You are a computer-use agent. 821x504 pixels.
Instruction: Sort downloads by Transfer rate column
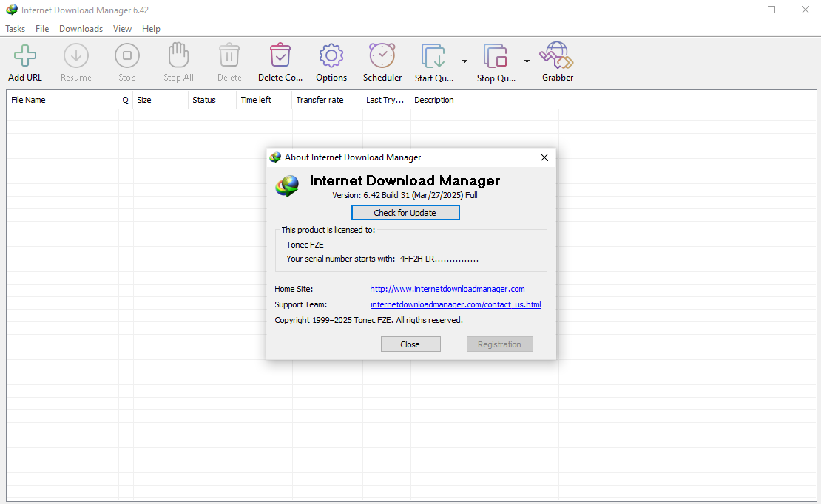pos(320,100)
